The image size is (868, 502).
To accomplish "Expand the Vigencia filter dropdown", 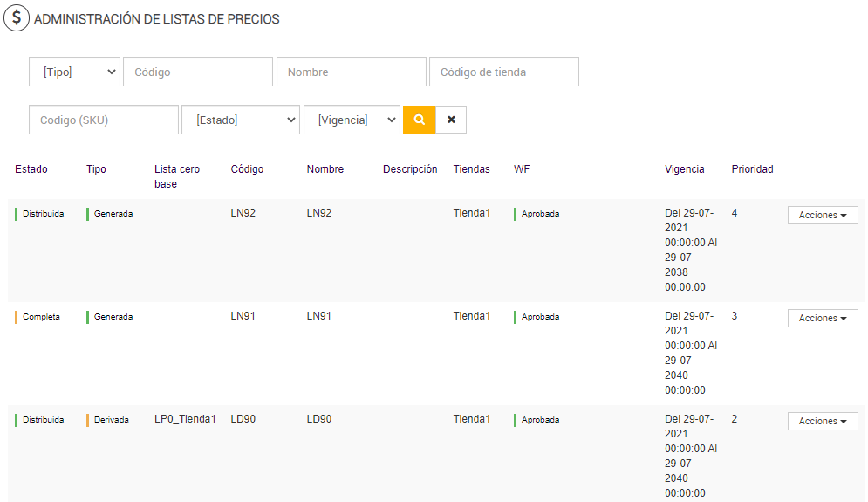I will point(352,120).
